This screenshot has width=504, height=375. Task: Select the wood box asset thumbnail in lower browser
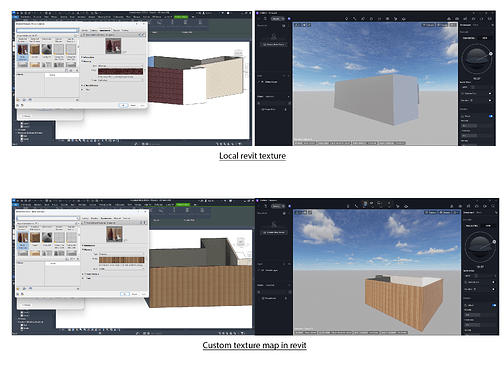coord(35,238)
